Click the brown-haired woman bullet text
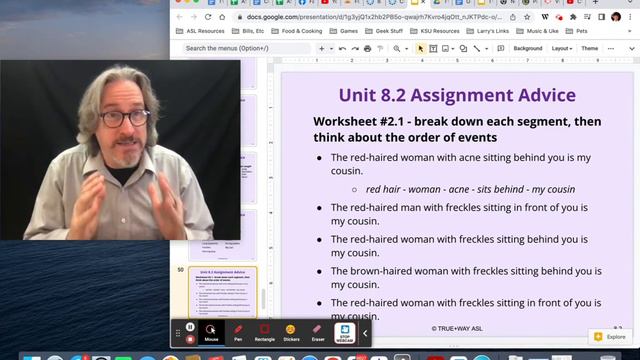The height and width of the screenshot is (360, 640). (466, 278)
